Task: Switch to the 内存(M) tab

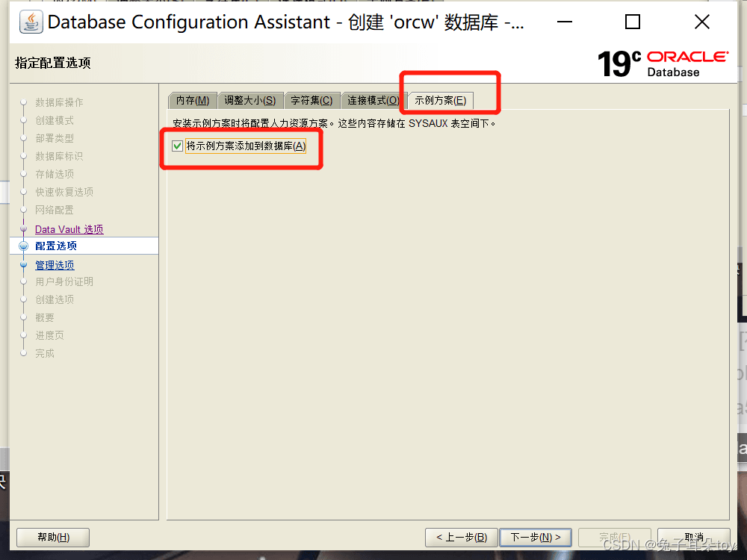Action: point(193,101)
